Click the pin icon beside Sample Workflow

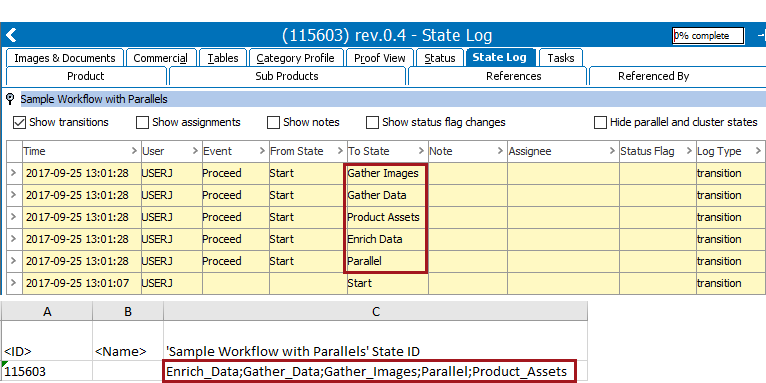click(10, 99)
